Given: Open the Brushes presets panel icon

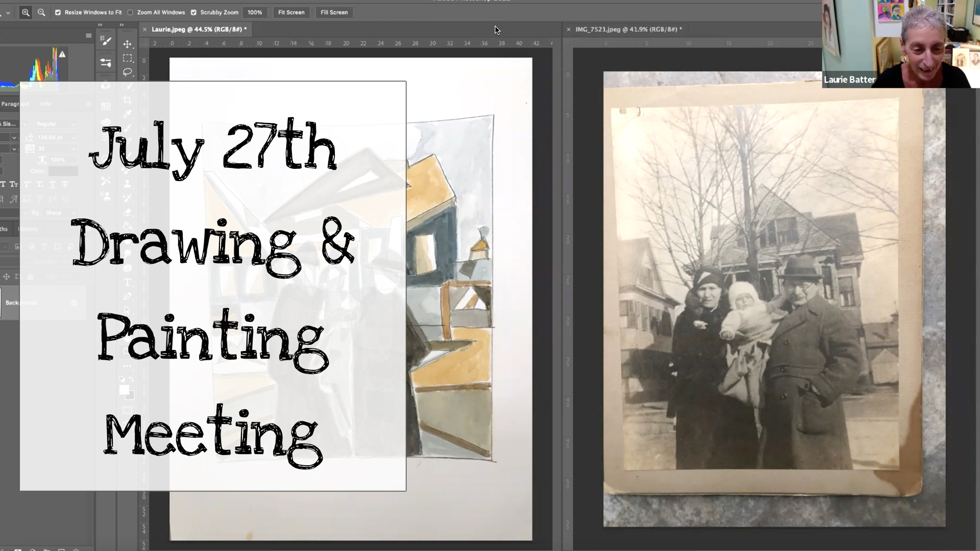Looking at the screenshot, I should coord(106,63).
